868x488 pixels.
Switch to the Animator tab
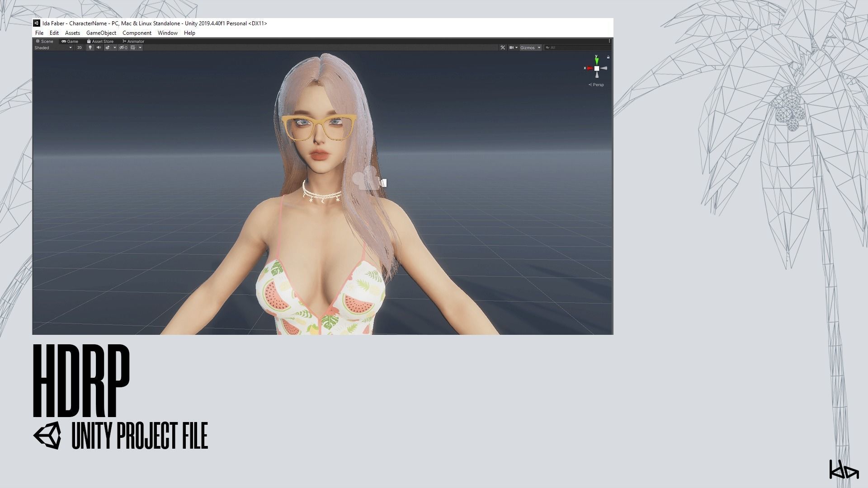tap(133, 41)
